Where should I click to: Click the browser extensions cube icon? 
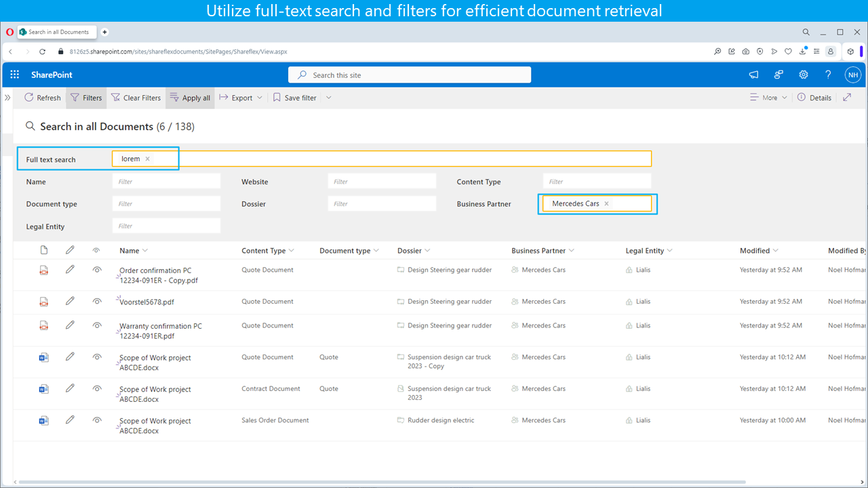pyautogui.click(x=850, y=52)
